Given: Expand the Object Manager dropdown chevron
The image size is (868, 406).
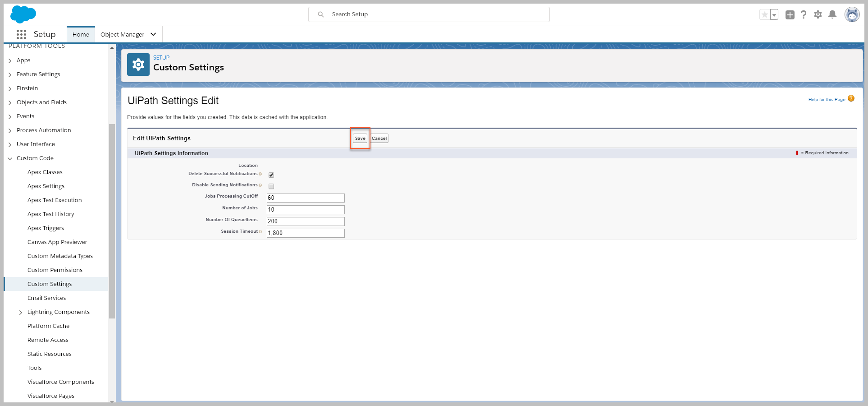Looking at the screenshot, I should pyautogui.click(x=153, y=34).
